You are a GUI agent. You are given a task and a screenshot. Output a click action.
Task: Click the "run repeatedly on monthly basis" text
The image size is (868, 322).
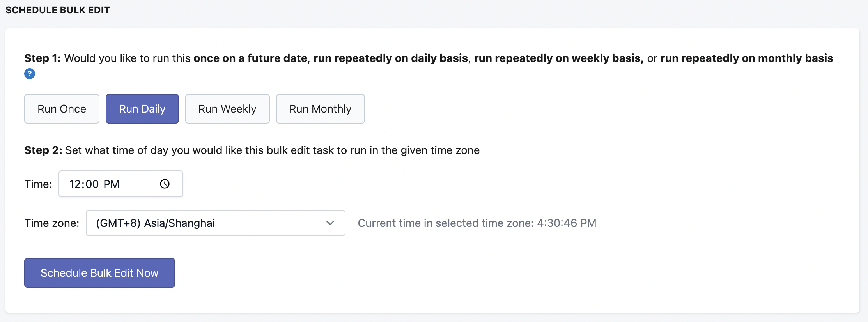click(x=747, y=58)
